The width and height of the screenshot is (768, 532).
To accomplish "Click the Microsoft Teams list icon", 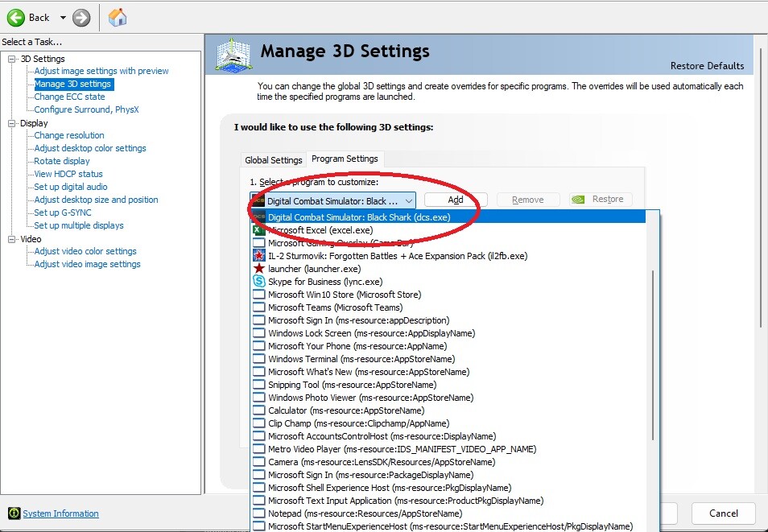I will 258,307.
